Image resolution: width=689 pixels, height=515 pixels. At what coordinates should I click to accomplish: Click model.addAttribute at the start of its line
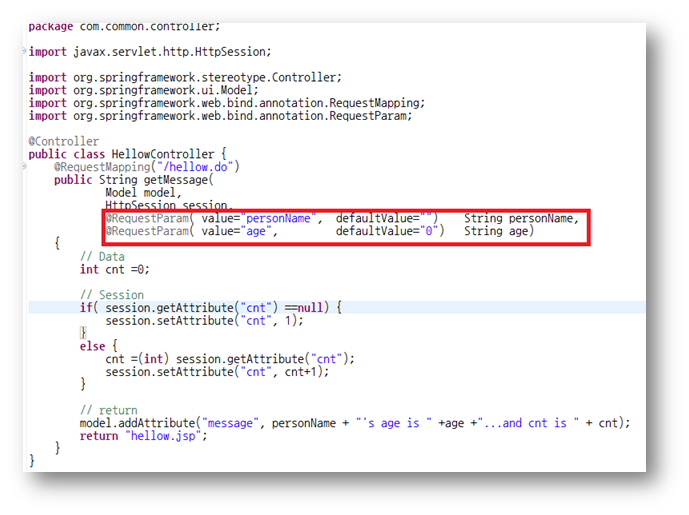click(137, 423)
